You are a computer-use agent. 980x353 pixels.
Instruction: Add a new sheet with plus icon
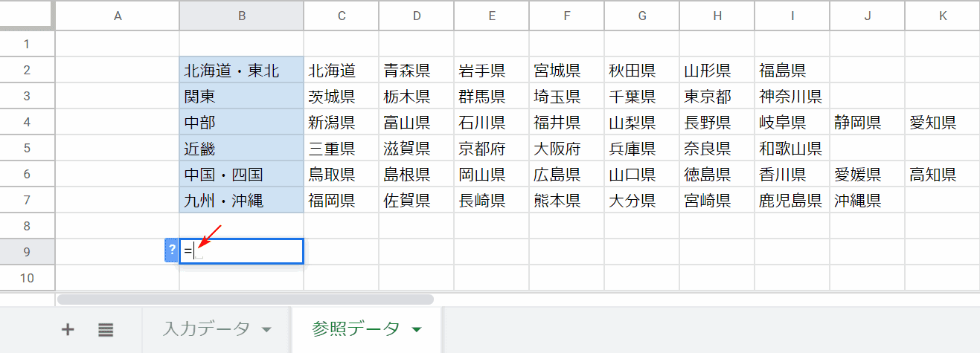(68, 329)
